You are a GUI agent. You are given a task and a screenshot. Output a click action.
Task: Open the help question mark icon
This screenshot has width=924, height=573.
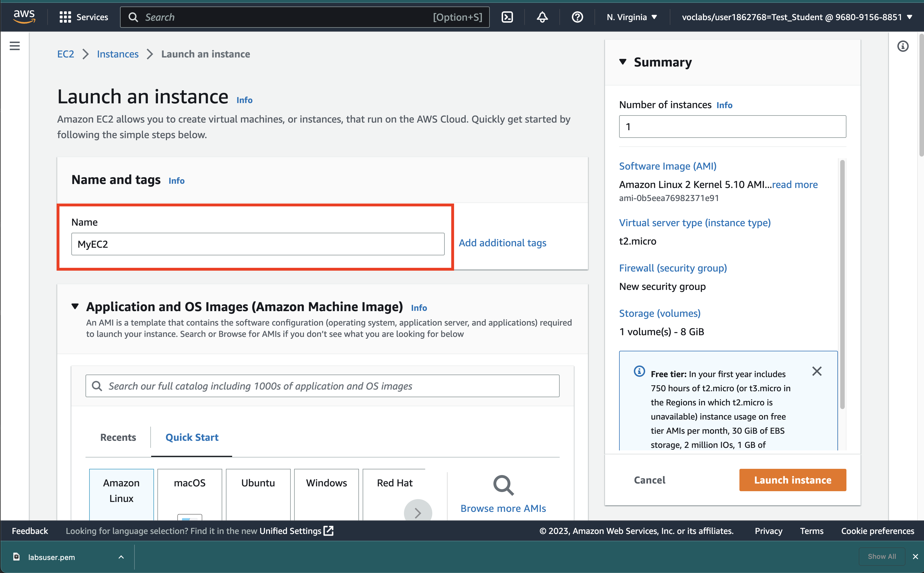tap(577, 17)
